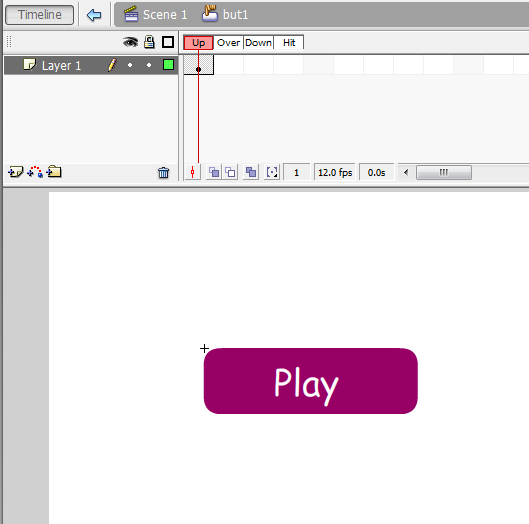Click the timeline panel drag gripper

[x=9, y=42]
